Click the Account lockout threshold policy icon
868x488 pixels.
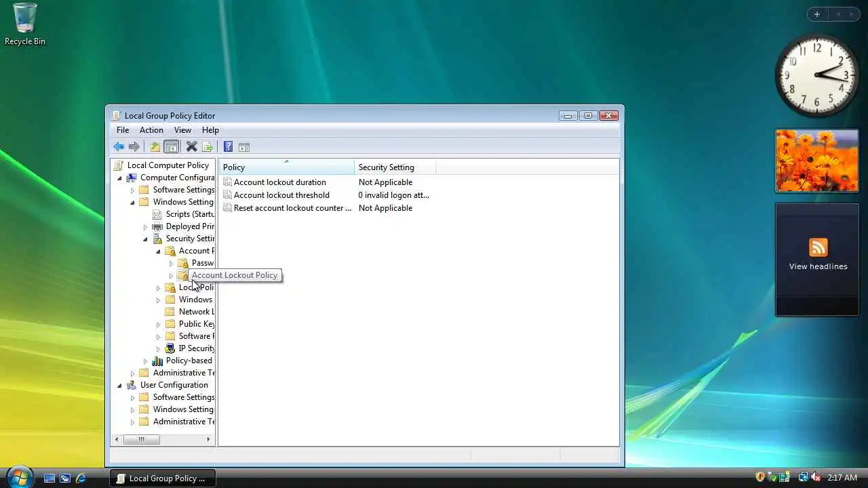coord(227,195)
